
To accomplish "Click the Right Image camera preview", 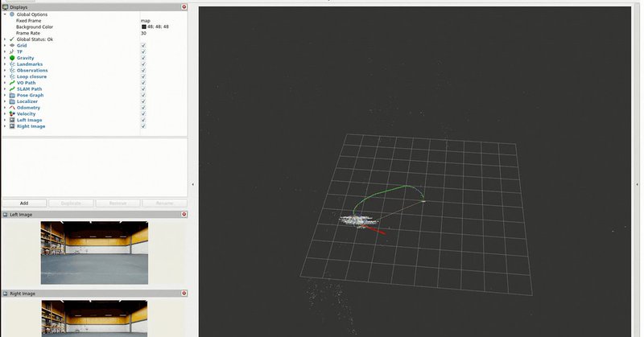I will pos(94,319).
